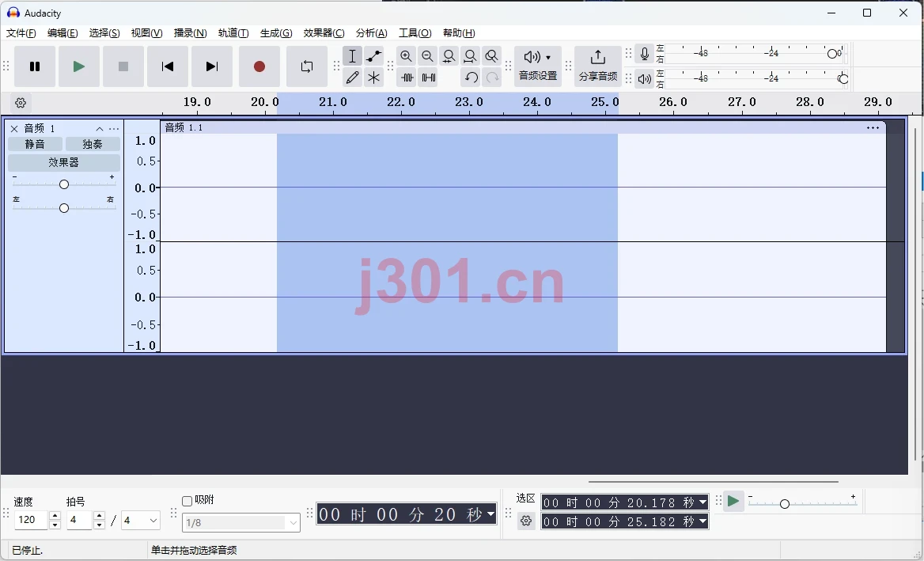Open the time signature denominator dropdown
Viewport: 924px width, 561px height.
[140, 521]
